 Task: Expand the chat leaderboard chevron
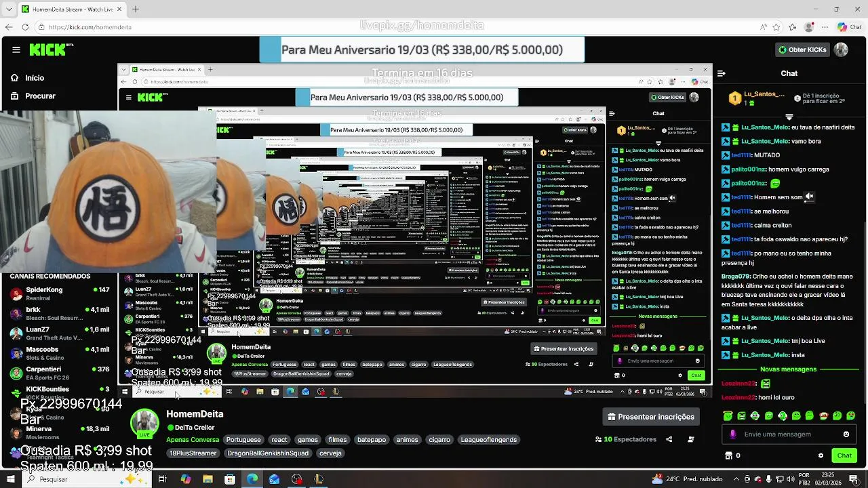(x=789, y=117)
